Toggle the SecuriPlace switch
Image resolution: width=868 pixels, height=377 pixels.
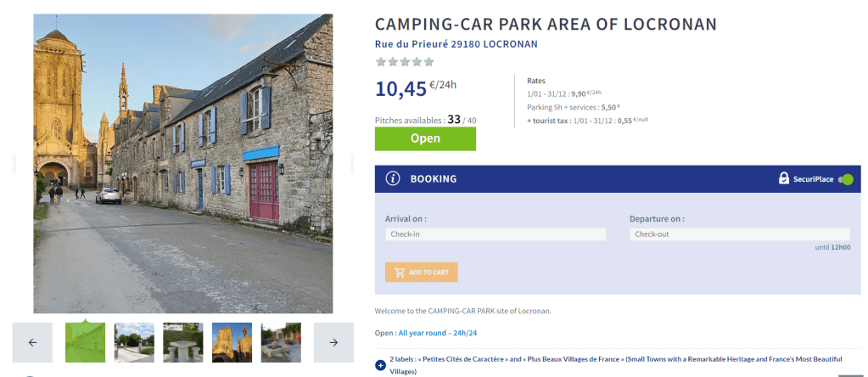pyautogui.click(x=845, y=179)
